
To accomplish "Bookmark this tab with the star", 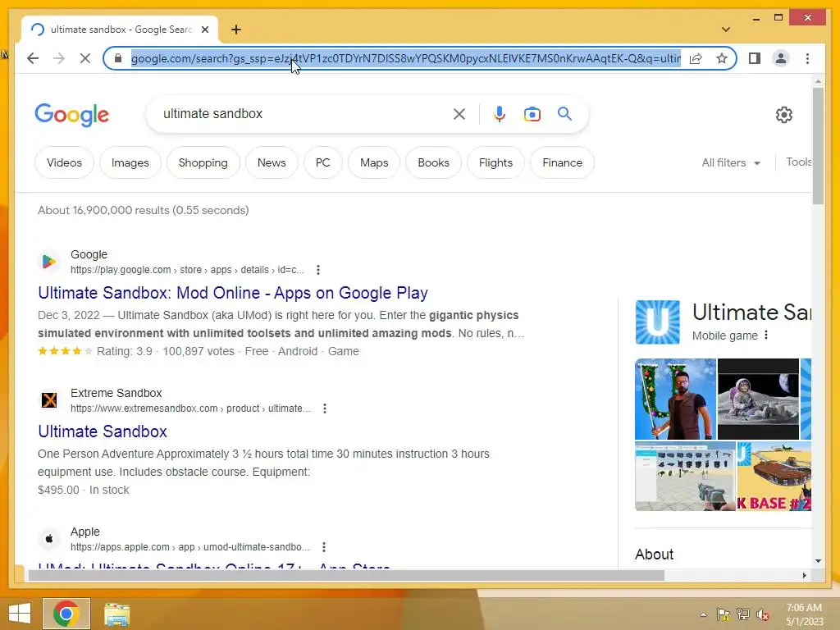I will (722, 58).
